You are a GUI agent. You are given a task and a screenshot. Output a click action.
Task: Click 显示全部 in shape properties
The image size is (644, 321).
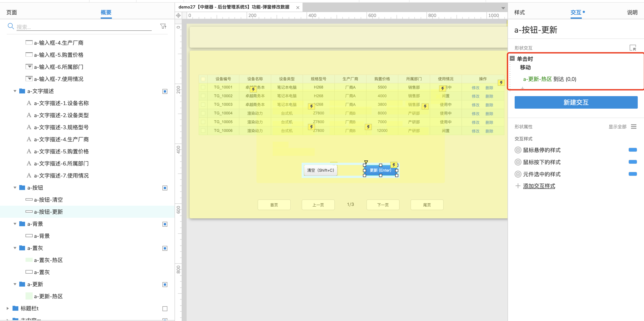[x=617, y=127]
